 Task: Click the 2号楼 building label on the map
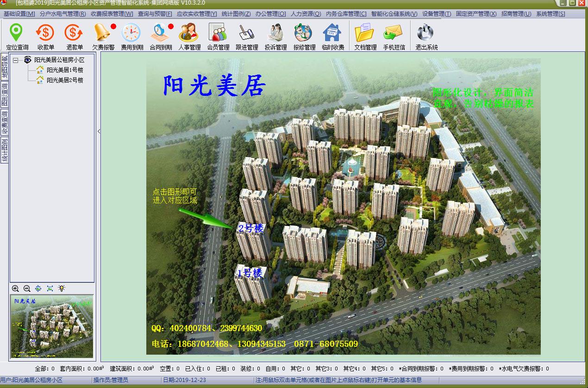250,227
